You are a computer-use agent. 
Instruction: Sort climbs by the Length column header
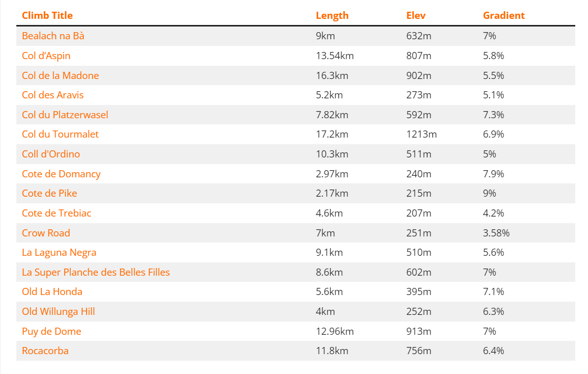(x=332, y=15)
